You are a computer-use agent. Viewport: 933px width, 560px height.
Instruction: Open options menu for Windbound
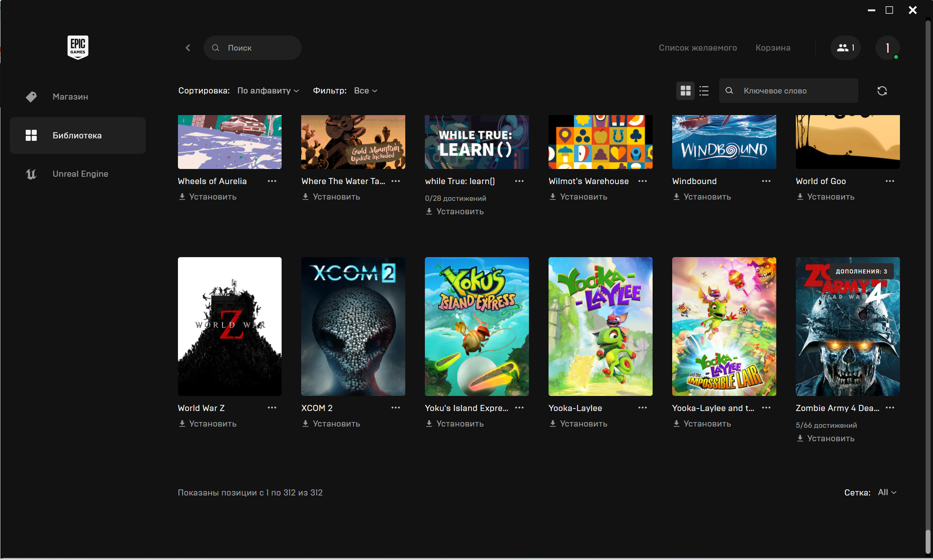766,181
